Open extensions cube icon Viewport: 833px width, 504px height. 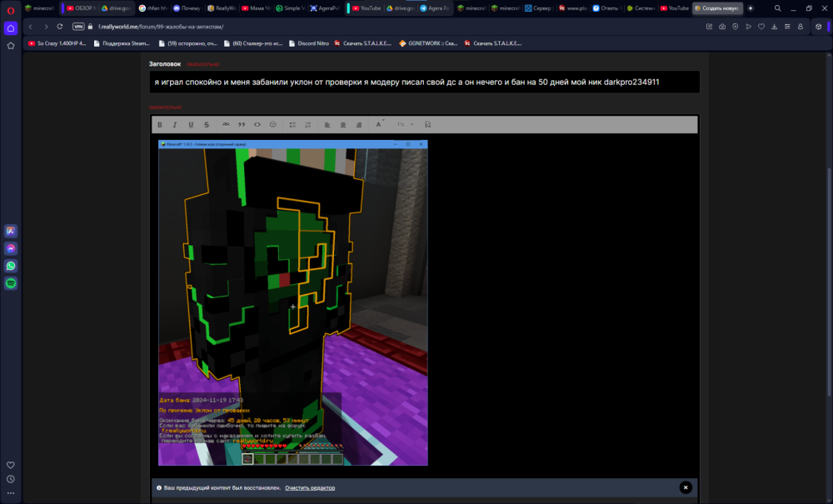pyautogui.click(x=819, y=27)
